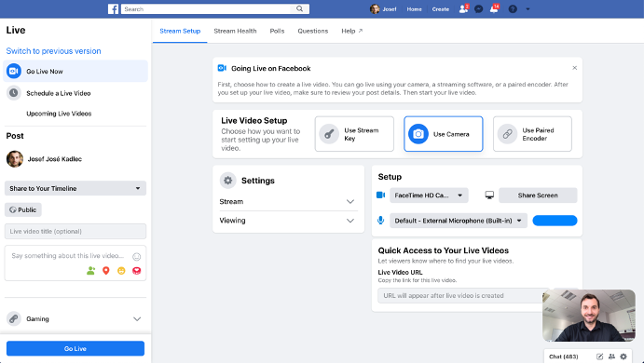Open chat settings gear icon

[x=623, y=357]
